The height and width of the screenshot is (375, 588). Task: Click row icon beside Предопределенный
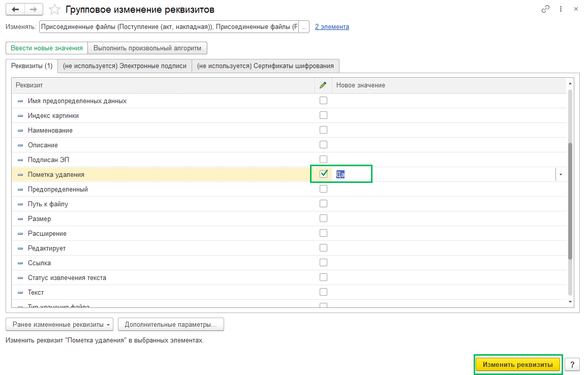click(20, 190)
